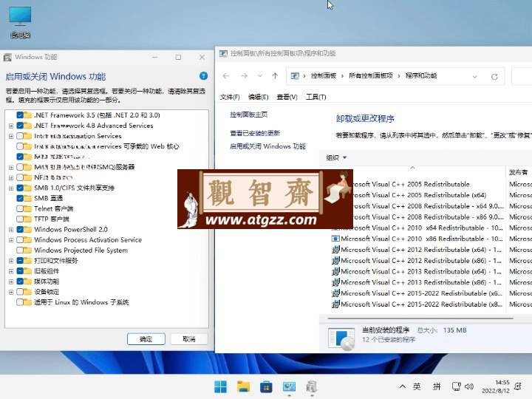Open Microsoft Store from the taskbar

266,386
